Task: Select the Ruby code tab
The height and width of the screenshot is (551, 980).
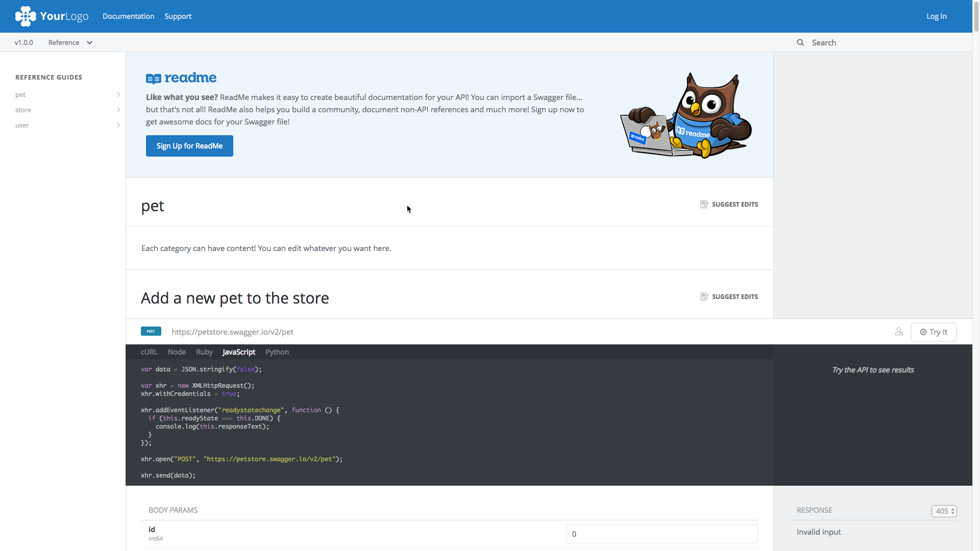Action: coord(204,352)
